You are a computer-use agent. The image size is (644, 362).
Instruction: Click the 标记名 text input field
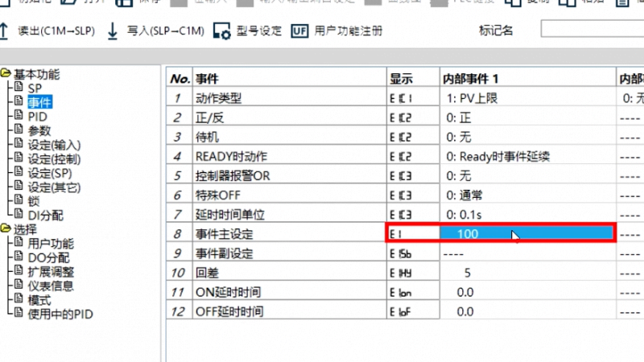point(592,31)
